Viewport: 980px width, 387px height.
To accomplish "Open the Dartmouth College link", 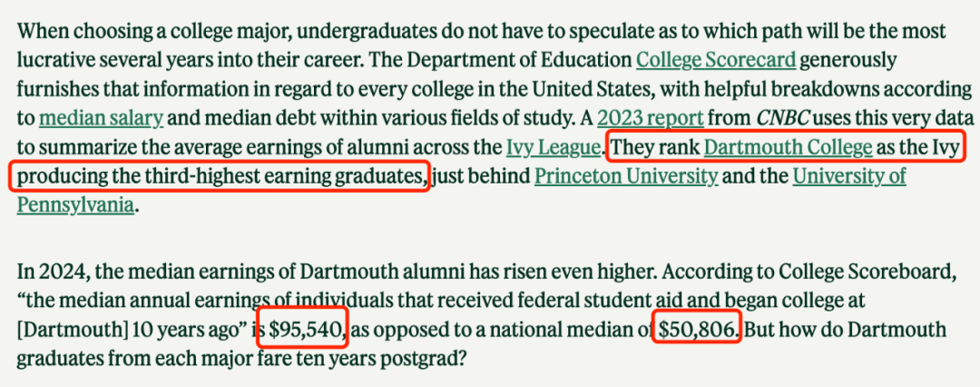I will pyautogui.click(x=788, y=147).
